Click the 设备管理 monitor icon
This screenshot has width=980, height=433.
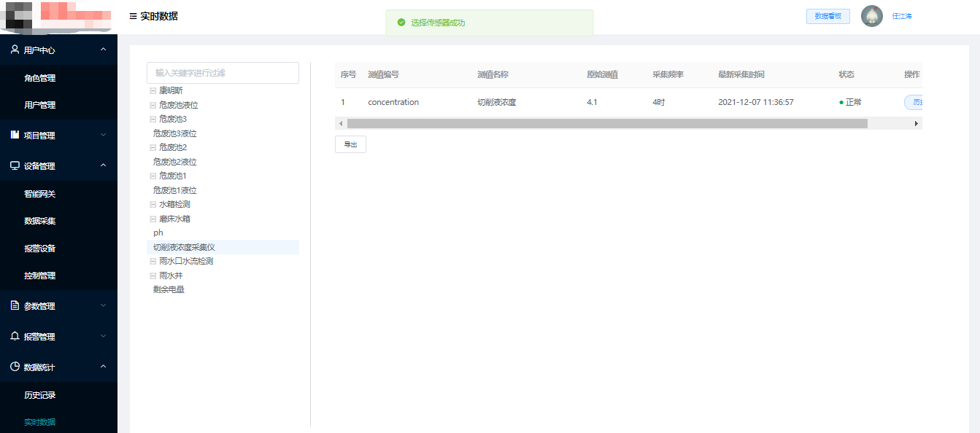coord(15,165)
